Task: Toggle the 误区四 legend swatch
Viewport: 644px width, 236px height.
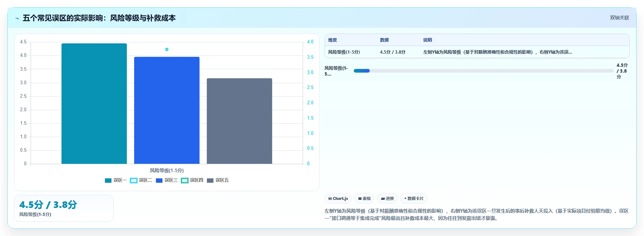Action: pyautogui.click(x=185, y=180)
